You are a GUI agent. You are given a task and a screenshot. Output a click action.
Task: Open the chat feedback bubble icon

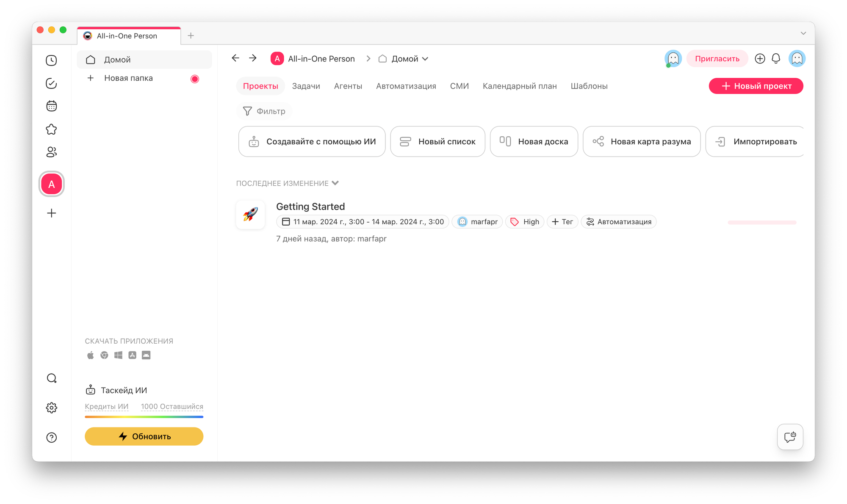pos(790,437)
